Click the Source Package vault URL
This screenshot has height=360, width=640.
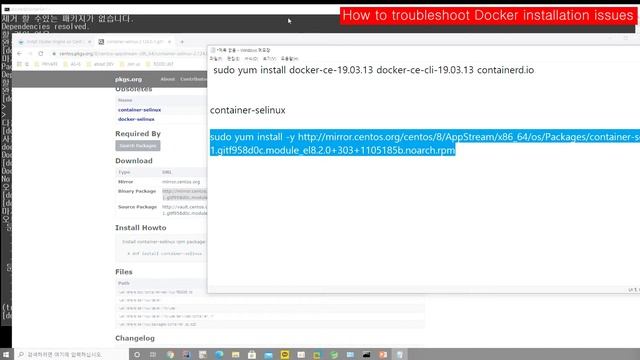click(184, 210)
